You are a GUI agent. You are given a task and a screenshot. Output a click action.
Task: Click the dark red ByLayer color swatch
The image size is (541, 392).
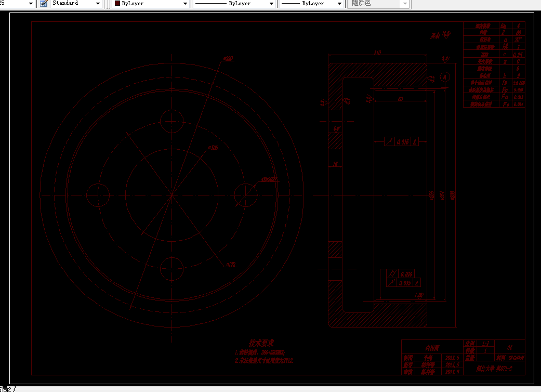(117, 3)
